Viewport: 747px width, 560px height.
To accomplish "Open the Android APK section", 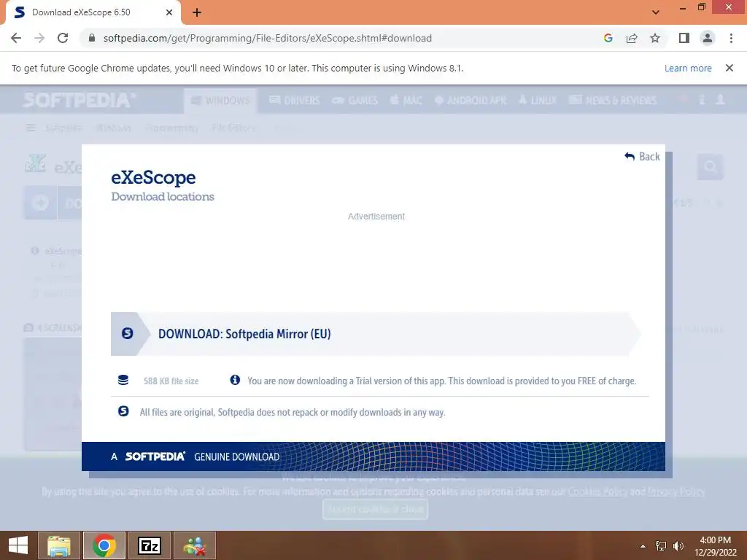I will click(x=471, y=101).
